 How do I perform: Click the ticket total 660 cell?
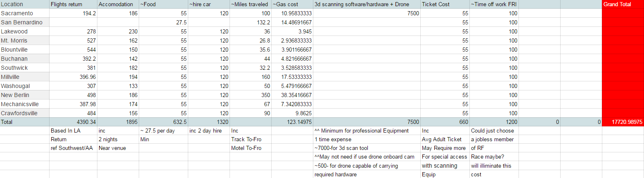click(445, 122)
